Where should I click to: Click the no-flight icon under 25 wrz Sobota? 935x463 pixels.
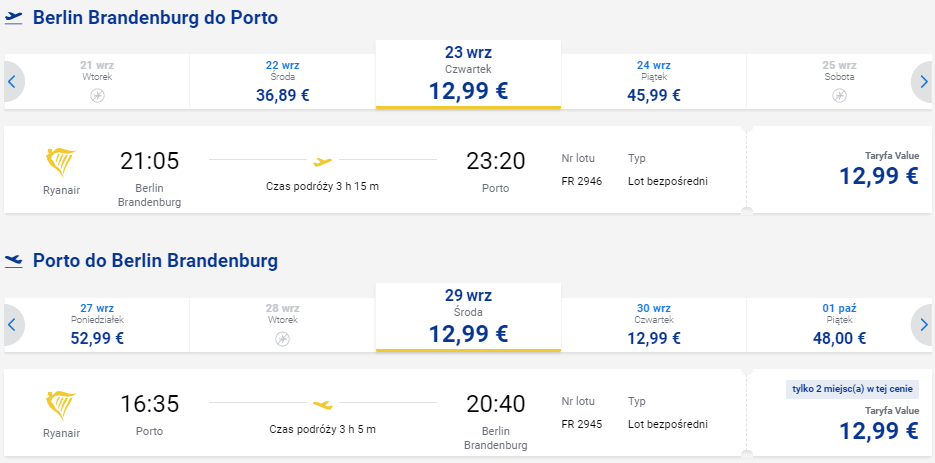(x=839, y=95)
